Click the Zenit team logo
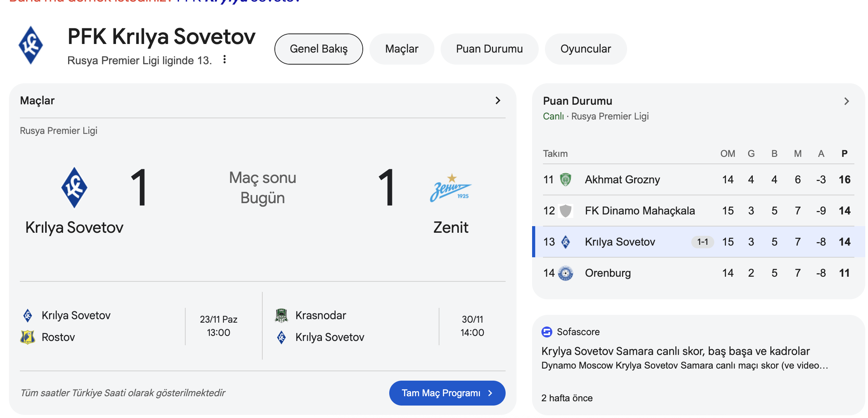The image size is (868, 418). point(451,188)
